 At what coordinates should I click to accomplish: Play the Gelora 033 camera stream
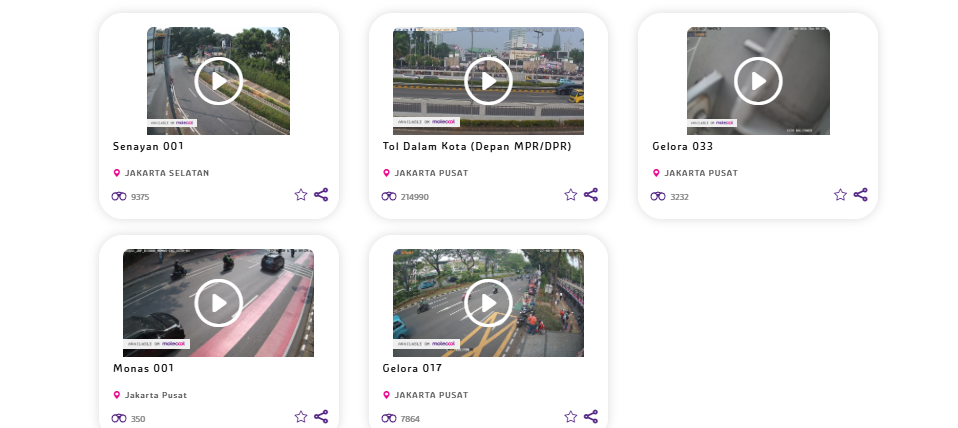click(758, 81)
